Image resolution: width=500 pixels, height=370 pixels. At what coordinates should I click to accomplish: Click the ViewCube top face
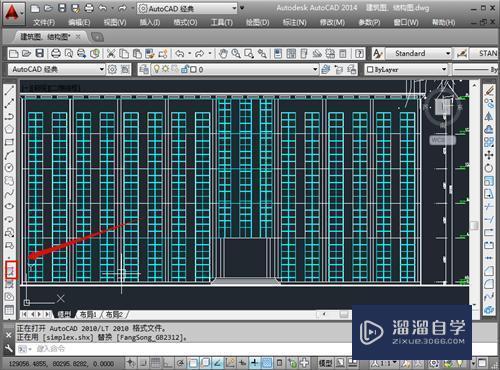click(442, 107)
